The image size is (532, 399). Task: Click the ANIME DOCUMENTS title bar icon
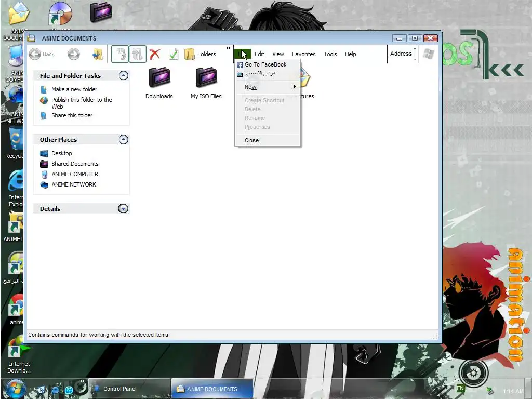coord(31,38)
